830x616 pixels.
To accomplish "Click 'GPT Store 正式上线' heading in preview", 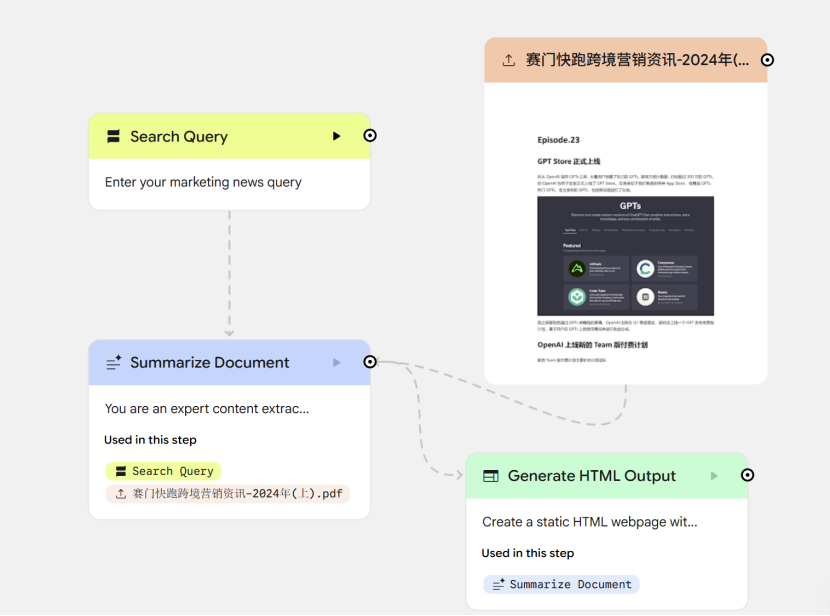I will pyautogui.click(x=569, y=161).
